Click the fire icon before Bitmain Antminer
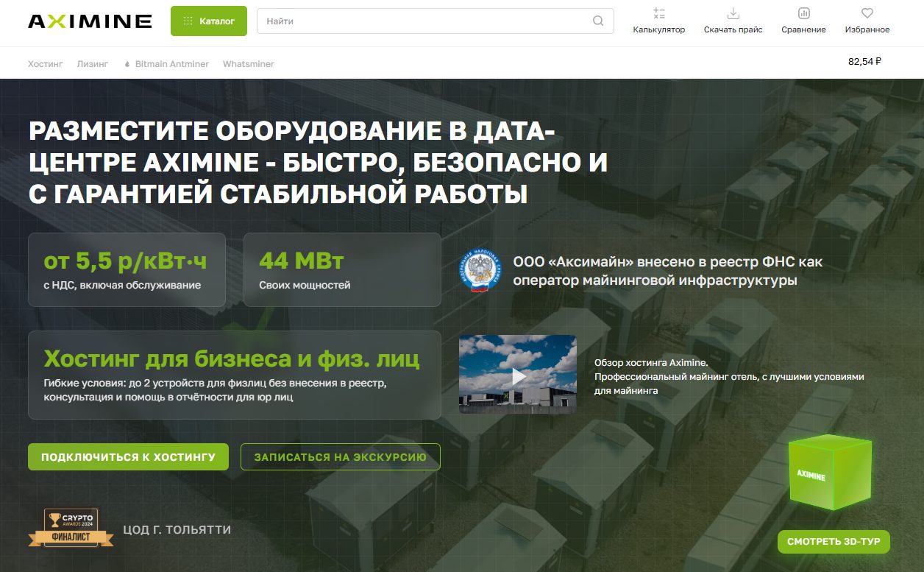Viewport: 924px width, 572px height. (x=127, y=64)
